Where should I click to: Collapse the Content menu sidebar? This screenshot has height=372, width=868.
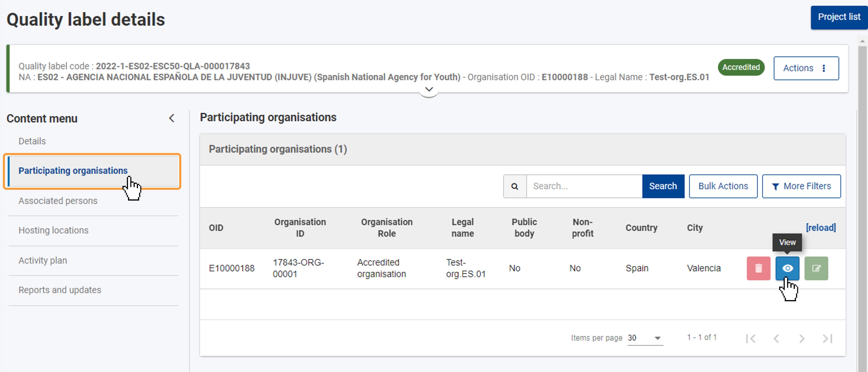(171, 118)
